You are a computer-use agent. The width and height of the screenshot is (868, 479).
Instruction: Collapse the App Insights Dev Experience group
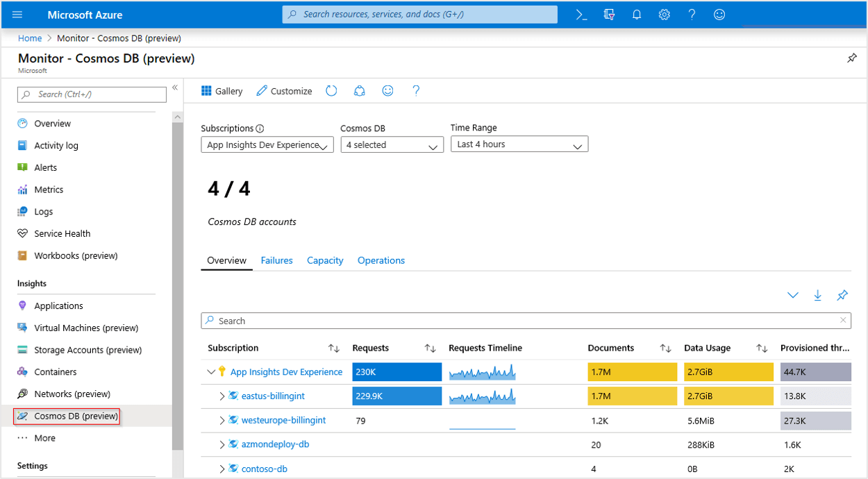(212, 371)
